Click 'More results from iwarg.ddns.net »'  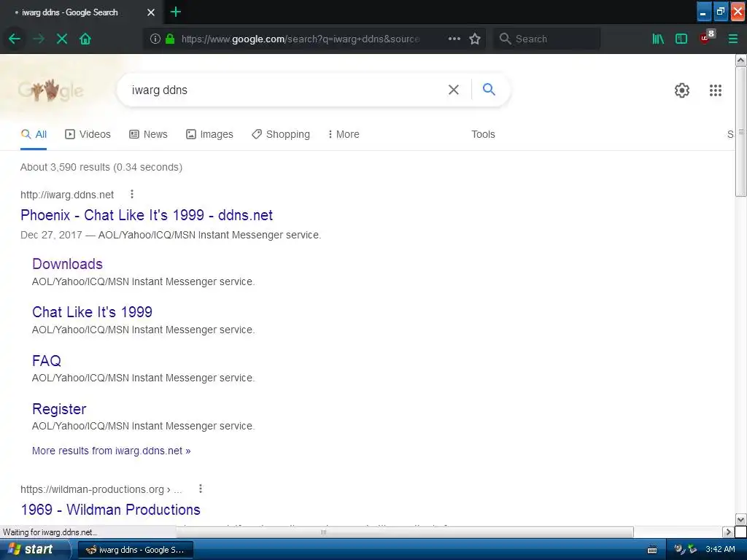[x=111, y=451]
